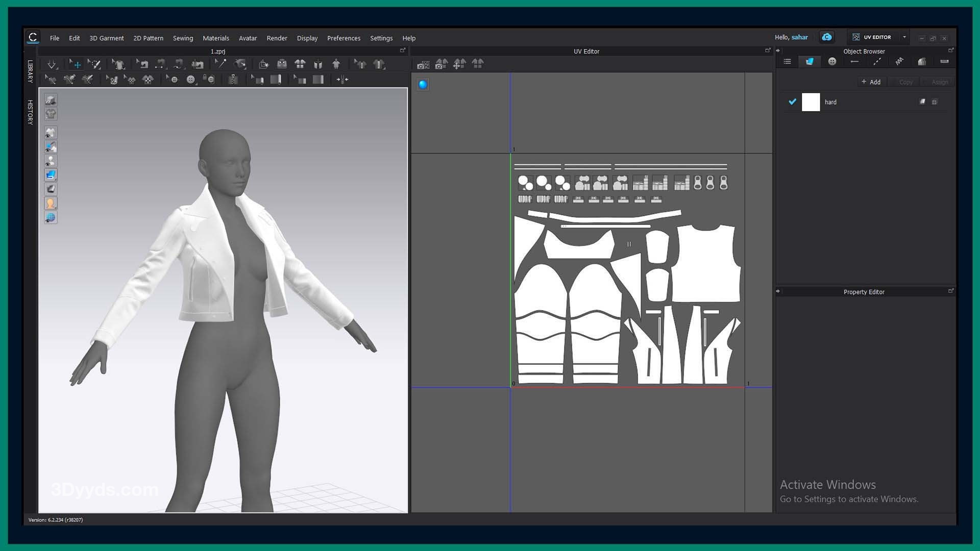Click the CLO cloud connect icon
980x551 pixels.
click(826, 37)
